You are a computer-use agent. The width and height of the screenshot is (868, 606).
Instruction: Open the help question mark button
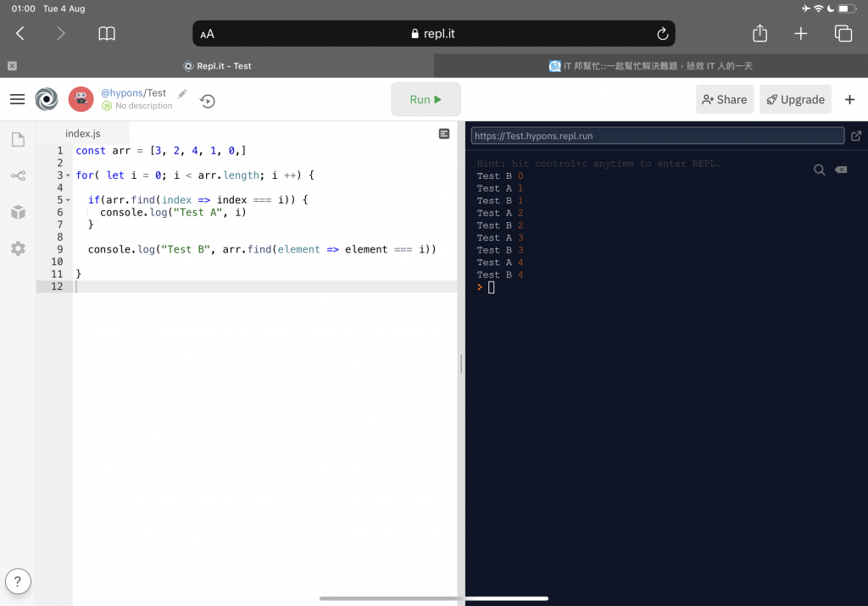point(18,581)
